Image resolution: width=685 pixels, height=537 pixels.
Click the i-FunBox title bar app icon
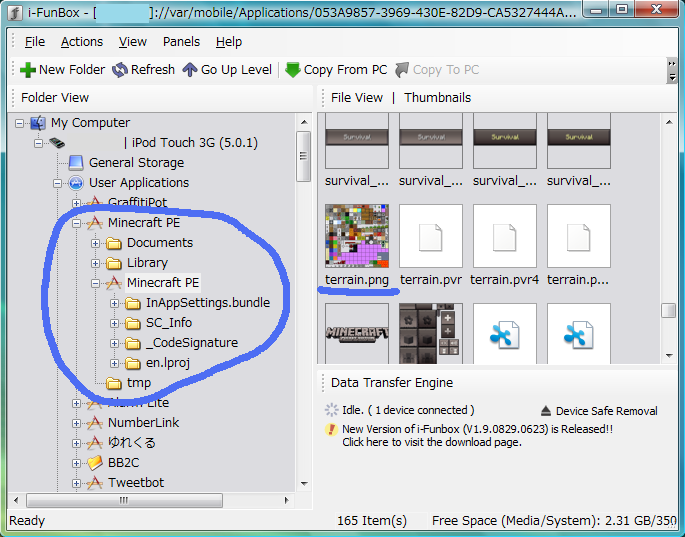click(15, 13)
